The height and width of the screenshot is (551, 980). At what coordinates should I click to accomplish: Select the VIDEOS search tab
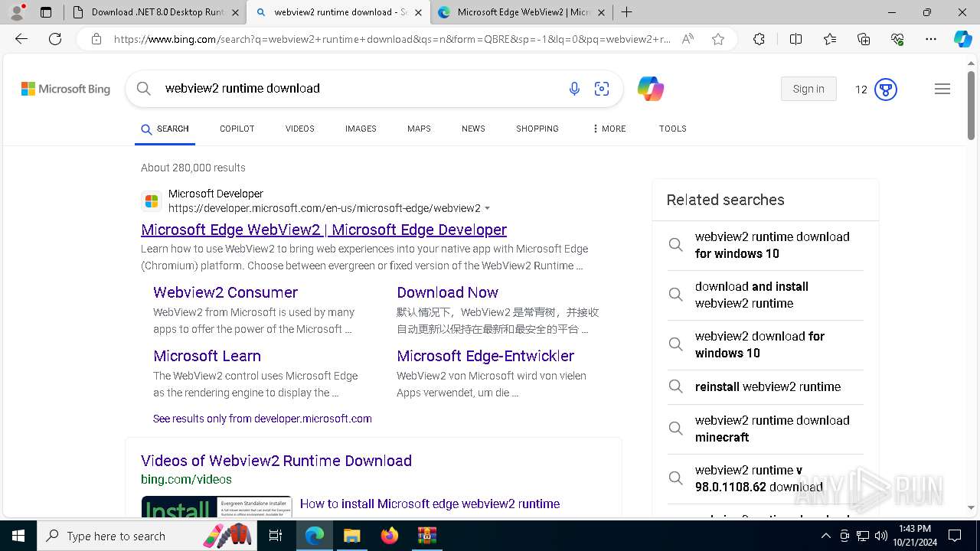tap(300, 129)
